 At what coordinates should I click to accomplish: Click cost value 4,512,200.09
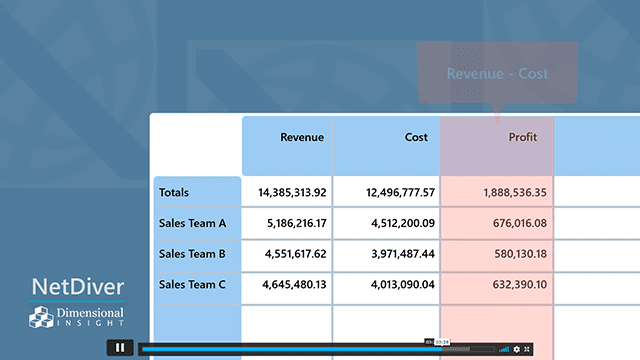403,223
